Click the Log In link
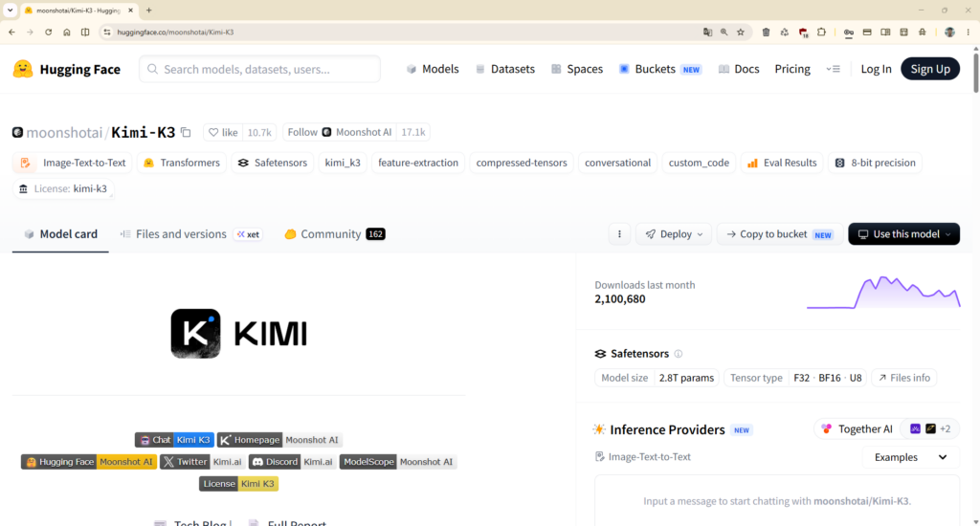 pos(877,69)
